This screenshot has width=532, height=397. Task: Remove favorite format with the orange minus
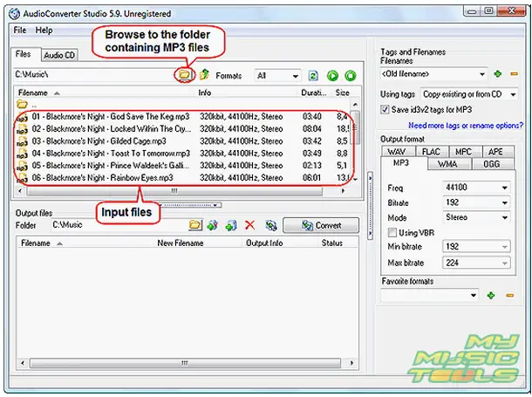509,296
